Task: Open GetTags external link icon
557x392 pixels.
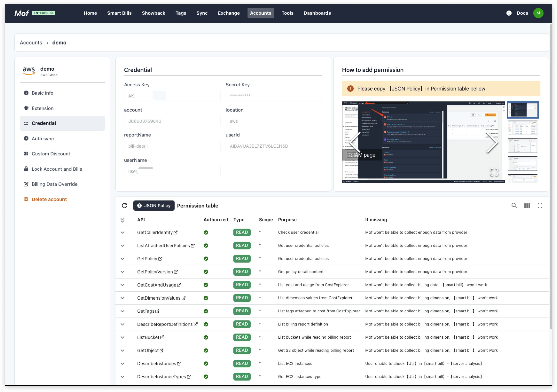Action: (x=157, y=311)
